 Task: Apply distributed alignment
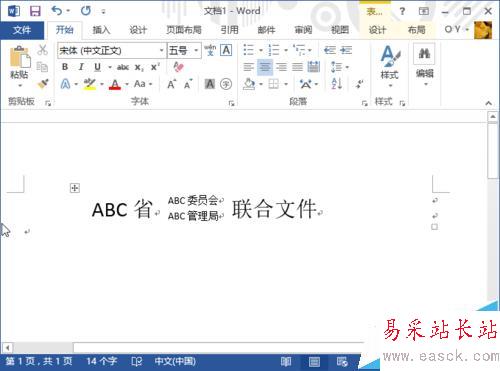(x=314, y=67)
